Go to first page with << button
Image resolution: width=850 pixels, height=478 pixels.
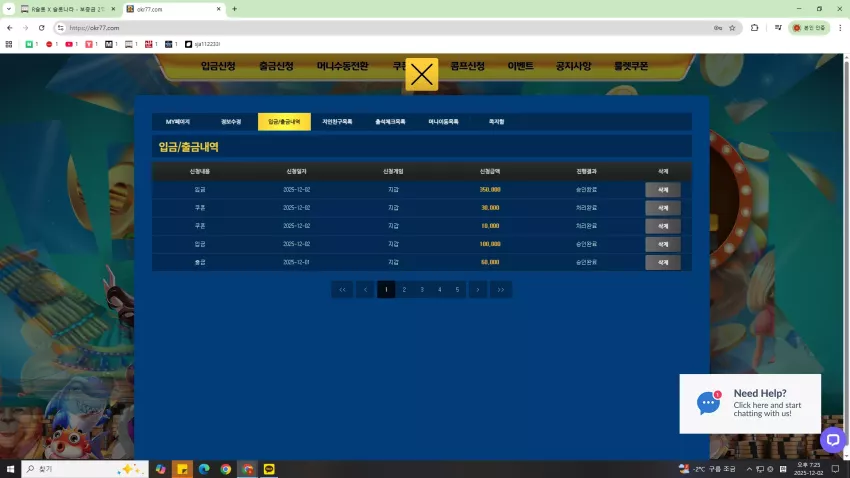[342, 289]
